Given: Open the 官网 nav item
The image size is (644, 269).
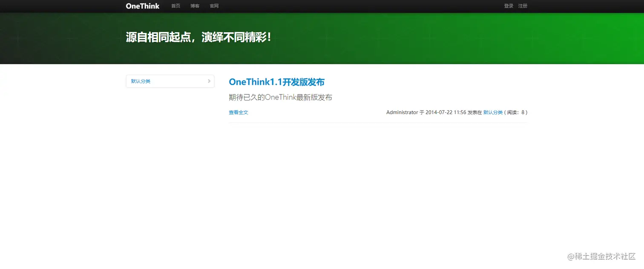Looking at the screenshot, I should (214, 6).
